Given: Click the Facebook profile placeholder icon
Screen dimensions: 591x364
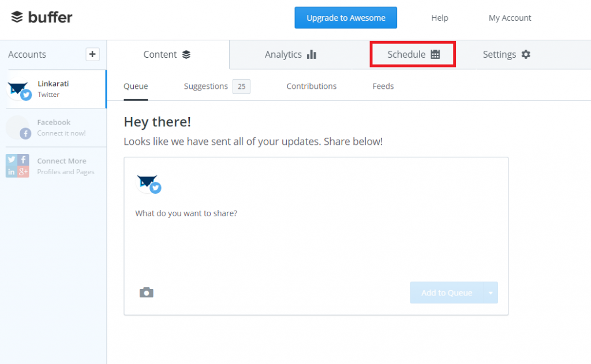Looking at the screenshot, I should (x=18, y=127).
